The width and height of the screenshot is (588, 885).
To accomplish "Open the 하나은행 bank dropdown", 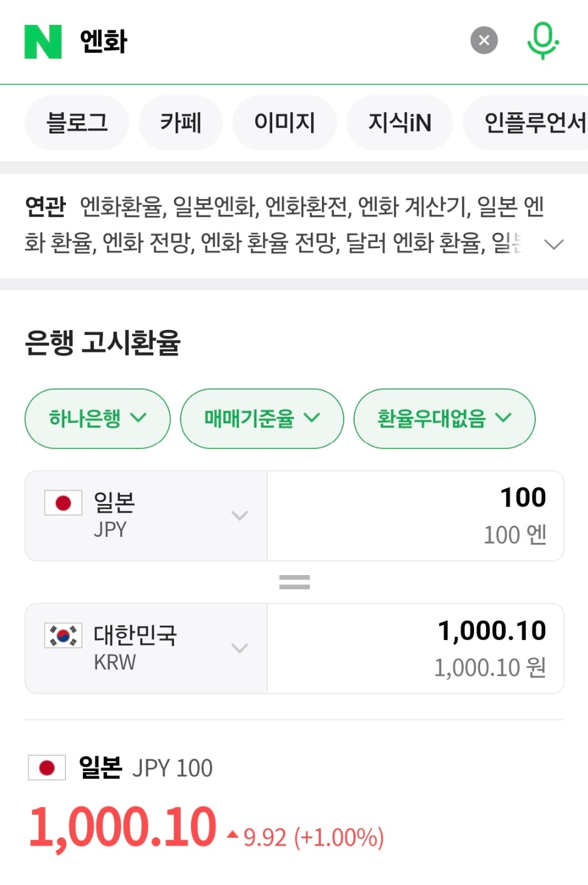I will point(98,419).
